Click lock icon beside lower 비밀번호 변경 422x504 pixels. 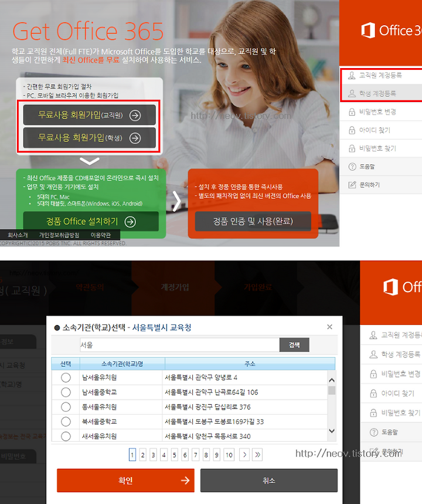click(x=373, y=374)
